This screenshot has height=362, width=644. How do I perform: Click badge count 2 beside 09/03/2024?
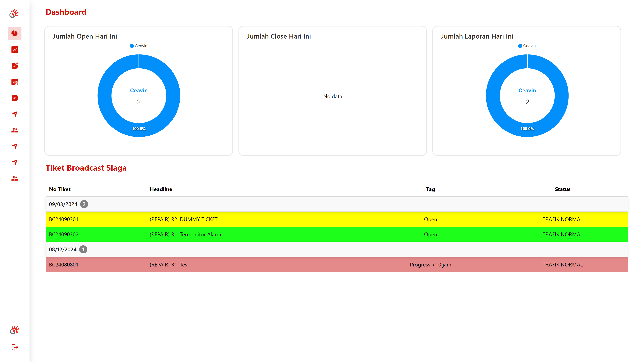pyautogui.click(x=84, y=204)
